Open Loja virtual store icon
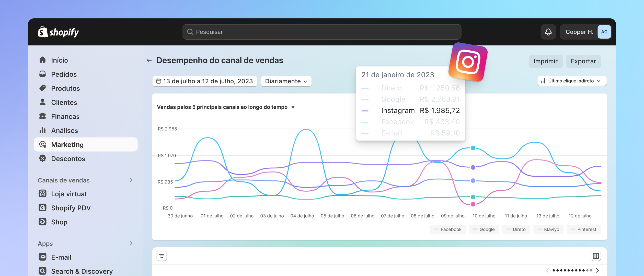The image size is (644, 276). click(43, 193)
